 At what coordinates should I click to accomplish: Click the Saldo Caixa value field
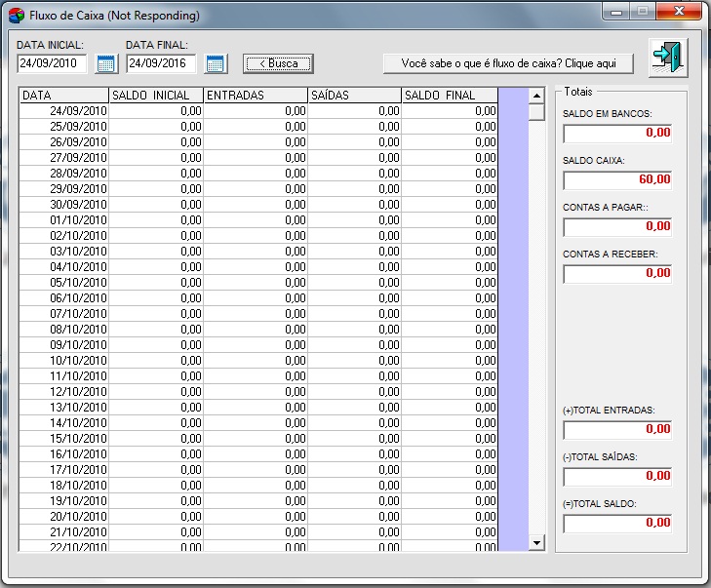[617, 179]
